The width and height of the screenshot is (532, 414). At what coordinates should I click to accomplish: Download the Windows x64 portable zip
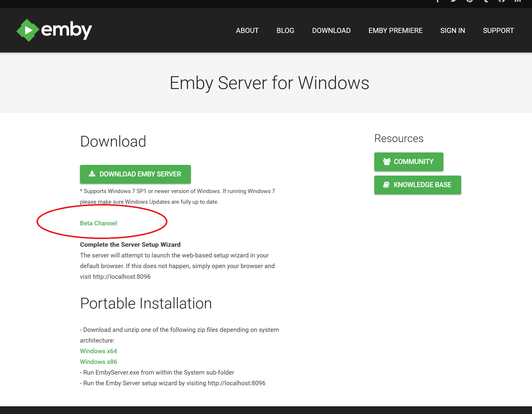(x=98, y=351)
